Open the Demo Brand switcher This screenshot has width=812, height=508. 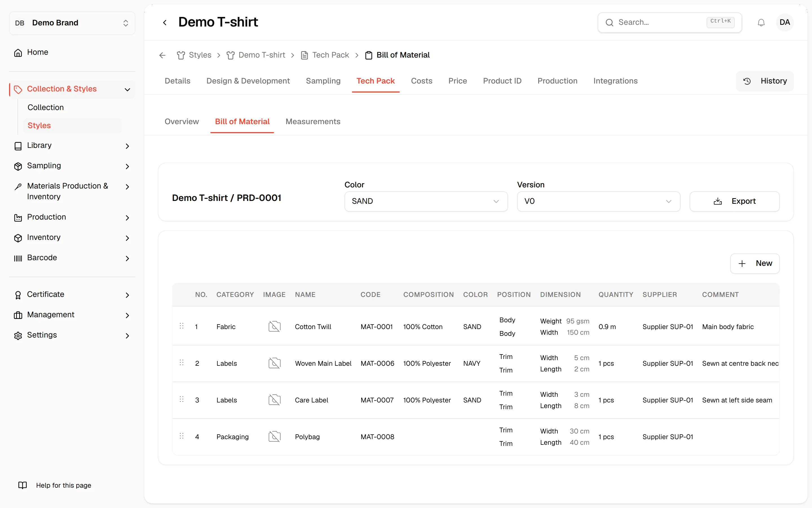click(x=72, y=23)
